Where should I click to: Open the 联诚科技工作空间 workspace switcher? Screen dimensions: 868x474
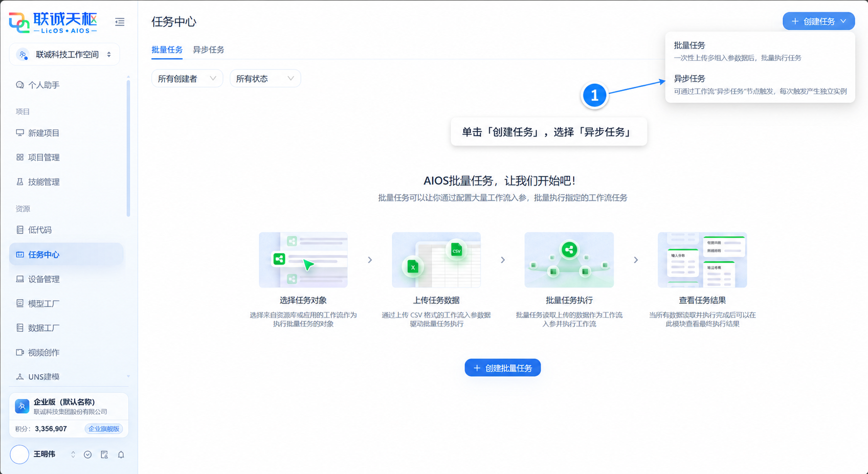[64, 55]
